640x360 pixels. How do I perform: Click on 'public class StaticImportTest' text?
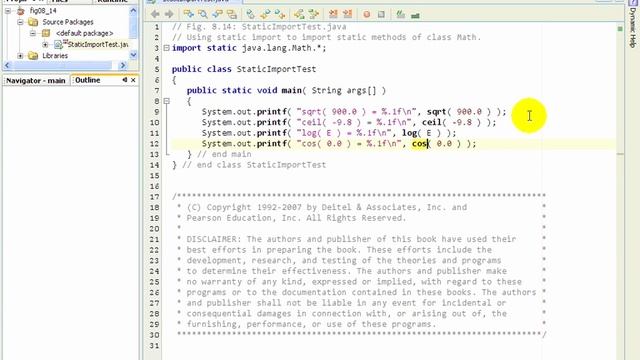(x=244, y=69)
